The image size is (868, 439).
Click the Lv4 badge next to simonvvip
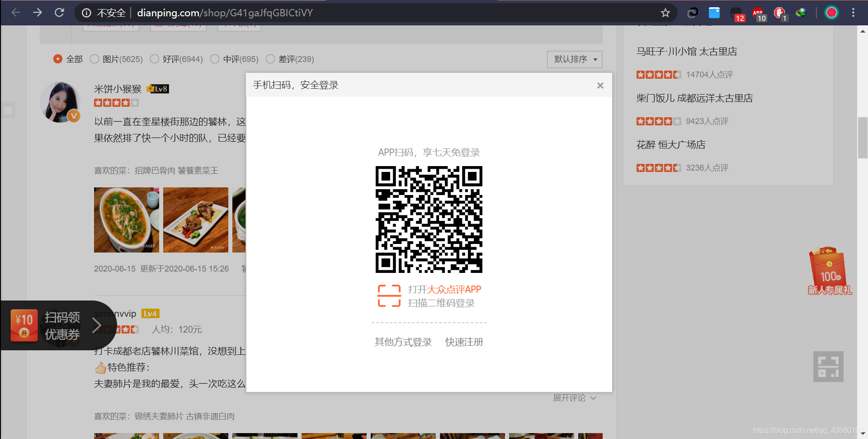150,314
